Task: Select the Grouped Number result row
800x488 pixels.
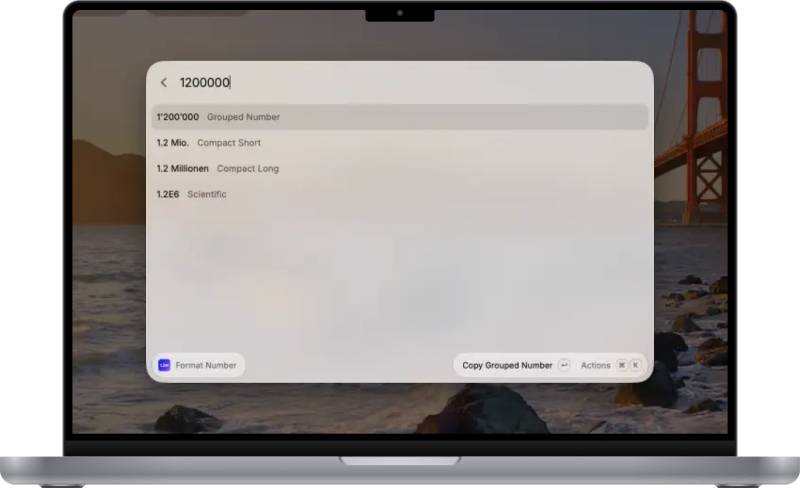Action: click(x=399, y=117)
